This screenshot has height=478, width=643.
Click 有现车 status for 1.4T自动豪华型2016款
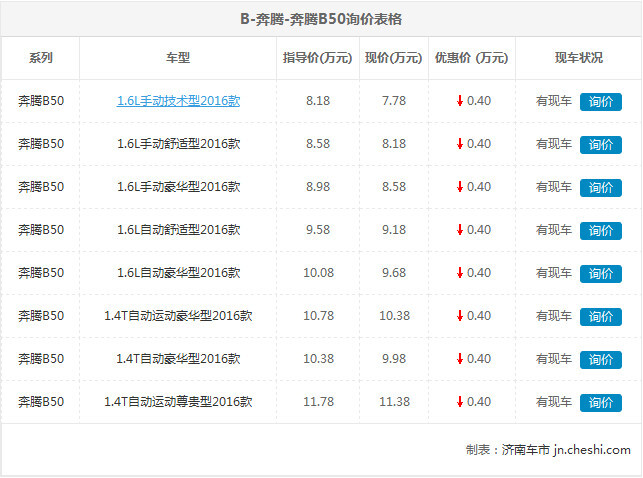click(x=554, y=359)
